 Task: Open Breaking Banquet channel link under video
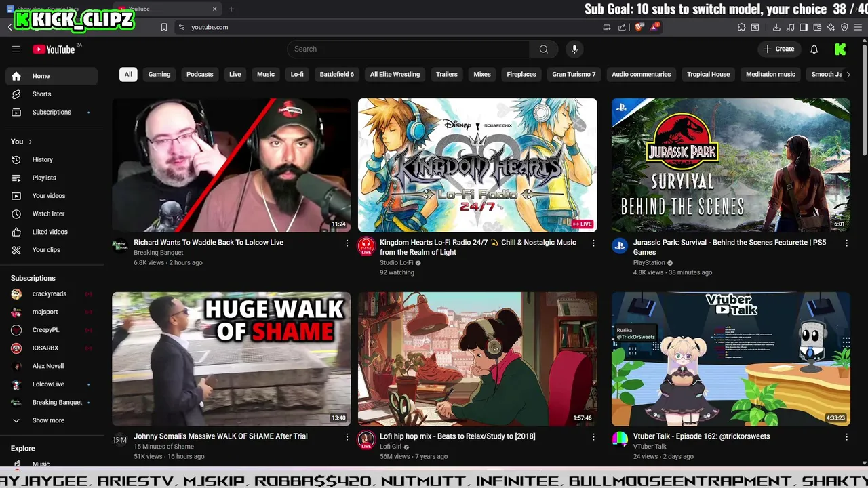pyautogui.click(x=159, y=253)
